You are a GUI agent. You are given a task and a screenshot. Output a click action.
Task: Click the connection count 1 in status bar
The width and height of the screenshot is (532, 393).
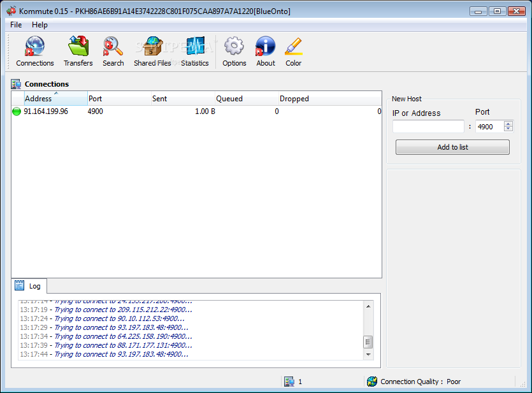click(300, 382)
